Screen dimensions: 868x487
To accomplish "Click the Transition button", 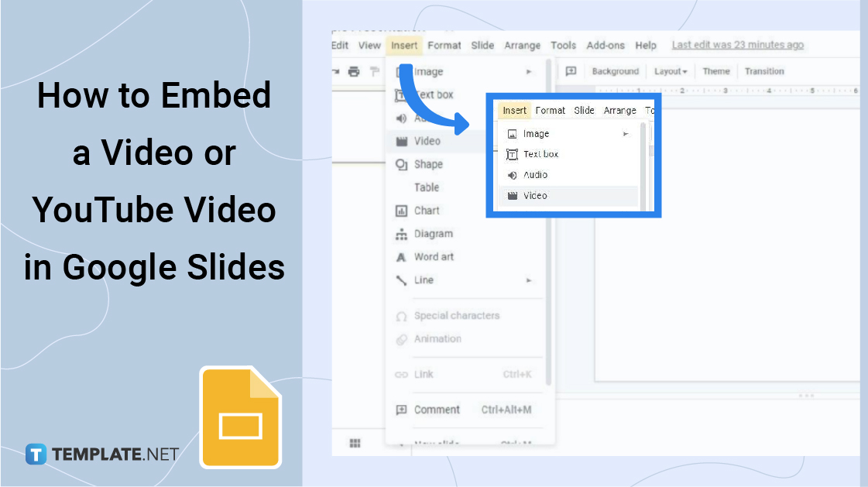I will coord(764,71).
